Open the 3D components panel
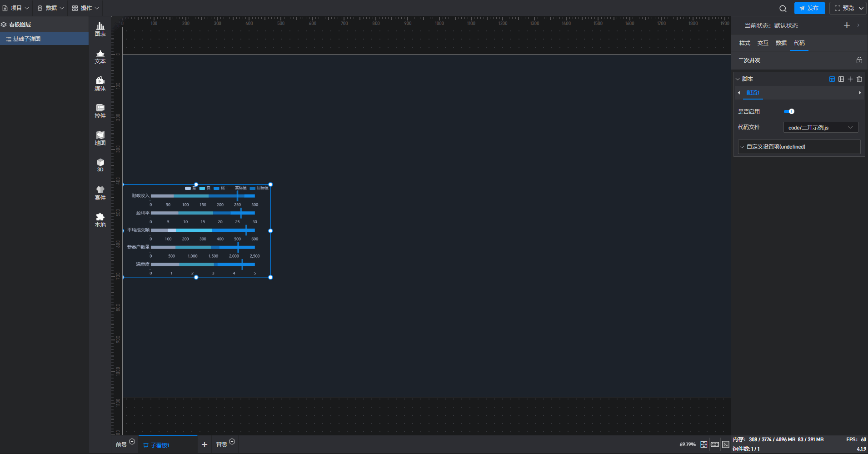The height and width of the screenshot is (454, 868). (x=100, y=165)
